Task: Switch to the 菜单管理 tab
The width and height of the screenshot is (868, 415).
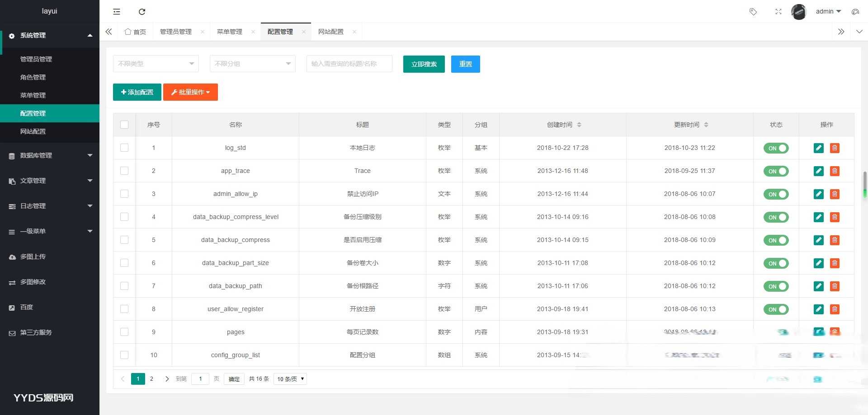Action: coord(230,32)
